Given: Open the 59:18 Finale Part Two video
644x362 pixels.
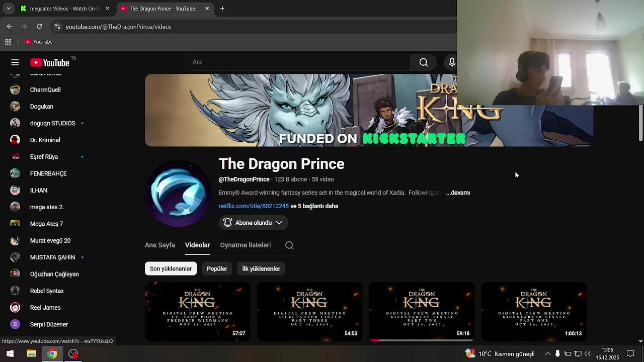Looking at the screenshot, I should (x=422, y=312).
